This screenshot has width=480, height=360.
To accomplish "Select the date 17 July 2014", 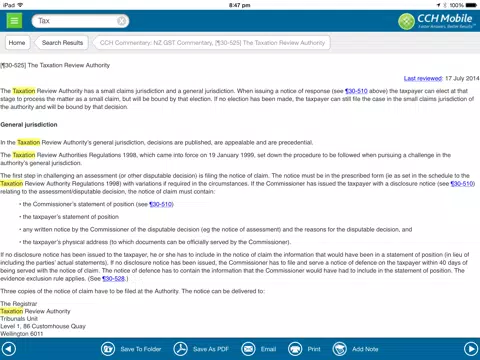I will (462, 78).
